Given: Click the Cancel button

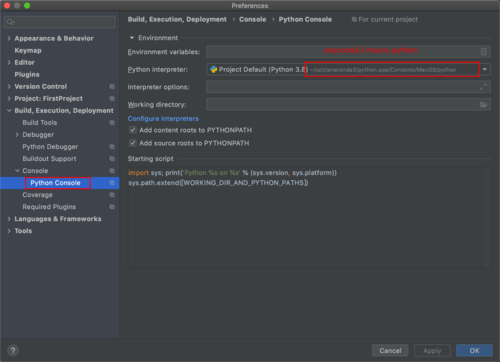Looking at the screenshot, I should coord(390,351).
